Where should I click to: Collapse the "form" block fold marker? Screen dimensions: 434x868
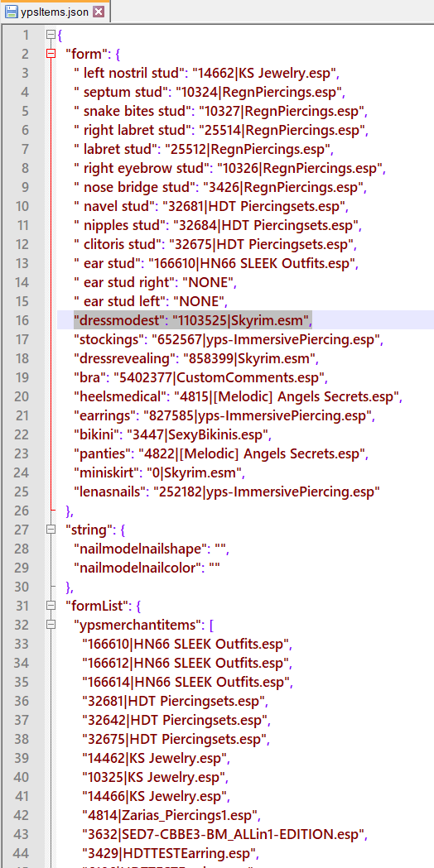point(51,55)
